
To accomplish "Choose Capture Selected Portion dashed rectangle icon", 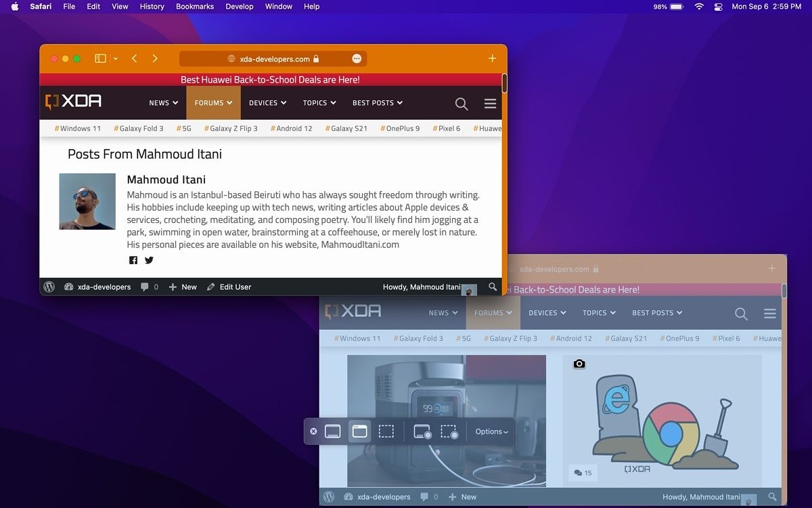I will 386,431.
